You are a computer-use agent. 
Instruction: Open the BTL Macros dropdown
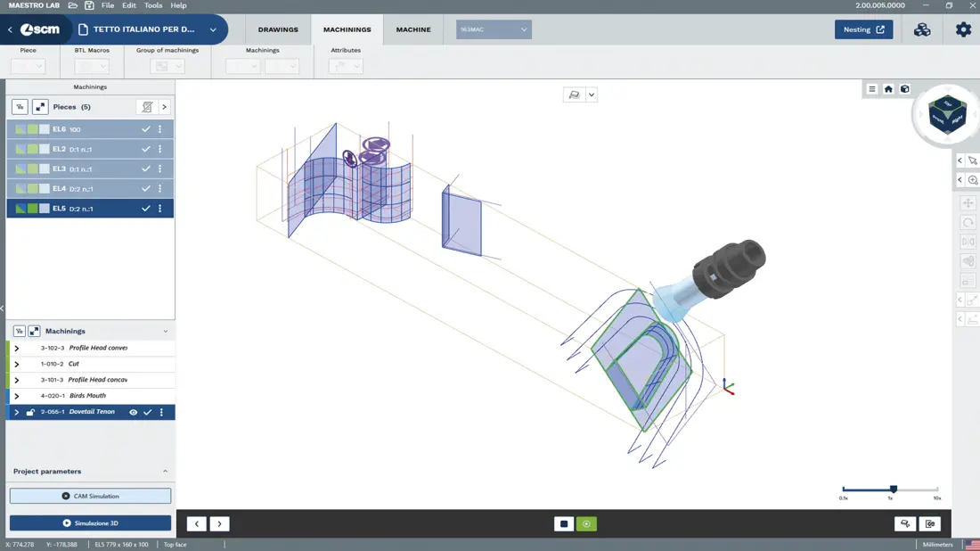click(92, 66)
